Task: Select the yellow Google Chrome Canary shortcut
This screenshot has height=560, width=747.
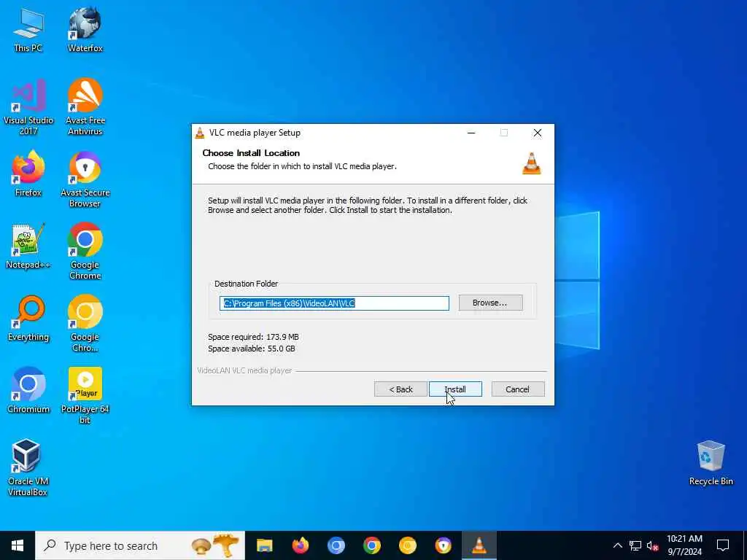Action: point(85,324)
